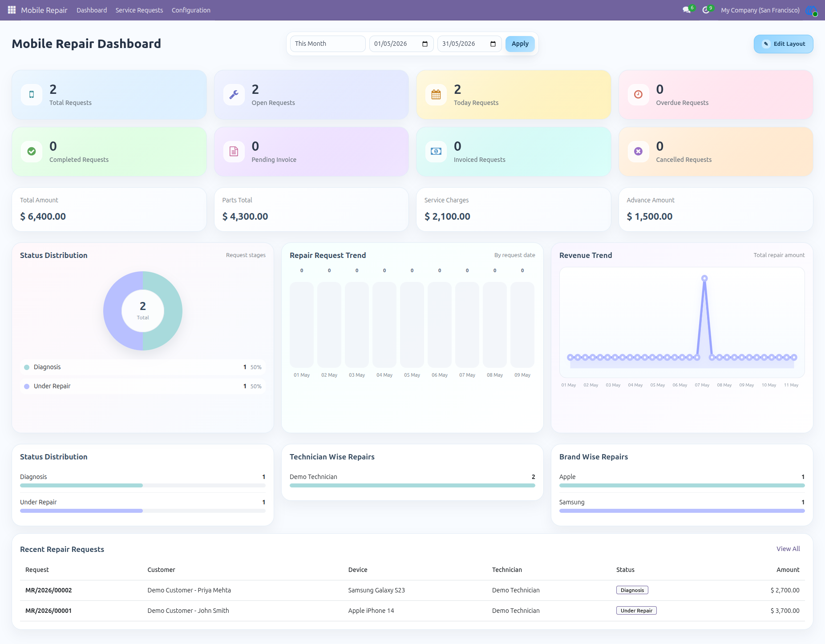The height and width of the screenshot is (644, 825).
Task: Click the Revenue Trend peak data point
Action: coord(704,278)
